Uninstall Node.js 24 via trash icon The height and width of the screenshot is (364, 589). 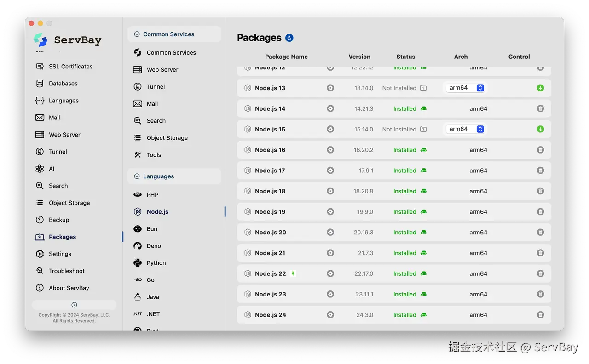540,315
